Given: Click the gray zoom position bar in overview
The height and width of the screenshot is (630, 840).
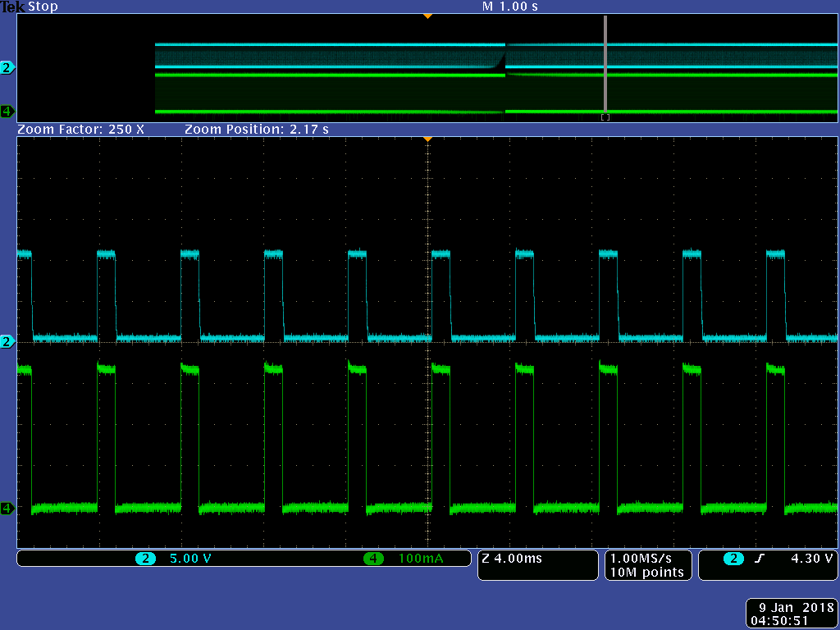Looking at the screenshot, I should pyautogui.click(x=605, y=66).
